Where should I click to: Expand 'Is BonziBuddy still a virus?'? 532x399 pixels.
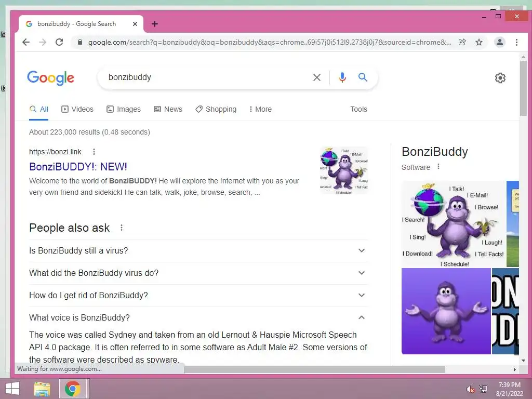198,251
